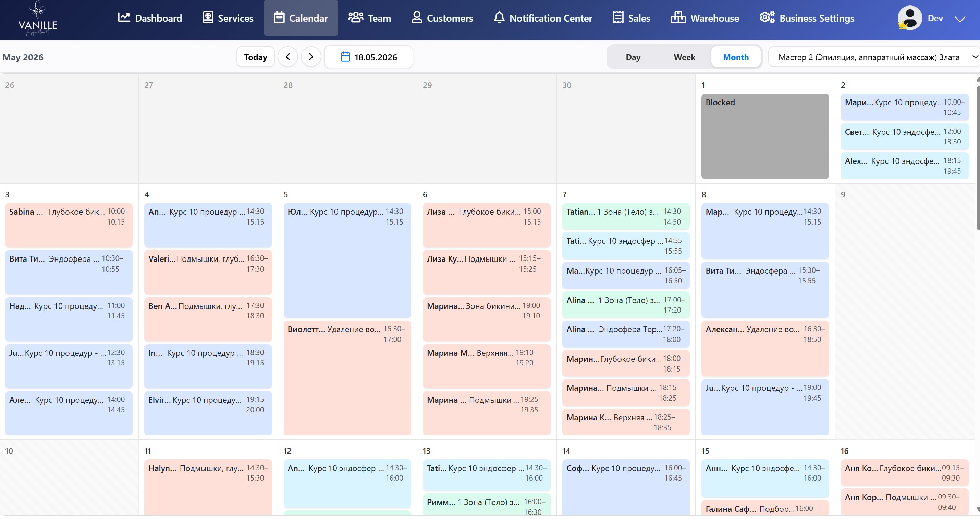
Task: Open the Business Settings menu item
Action: pos(807,18)
